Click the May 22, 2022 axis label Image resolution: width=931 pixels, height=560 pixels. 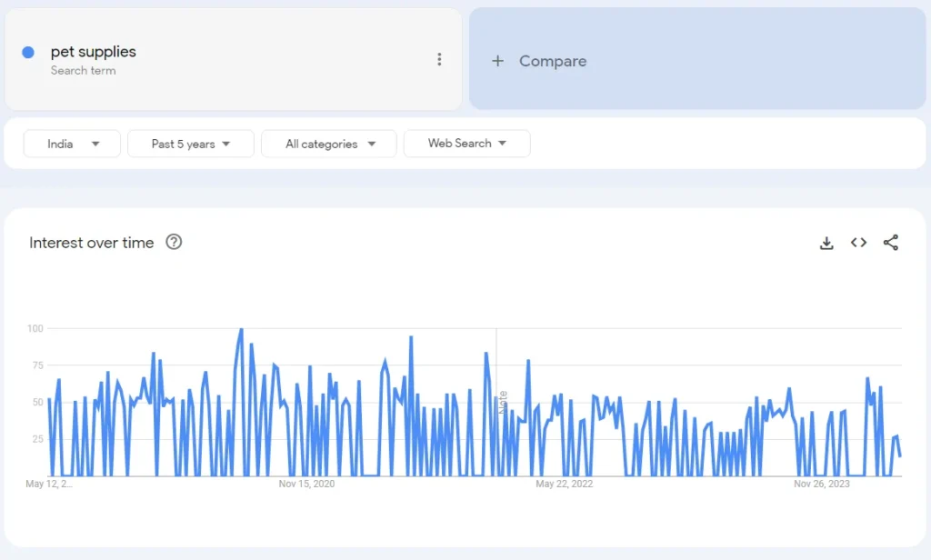[564, 484]
